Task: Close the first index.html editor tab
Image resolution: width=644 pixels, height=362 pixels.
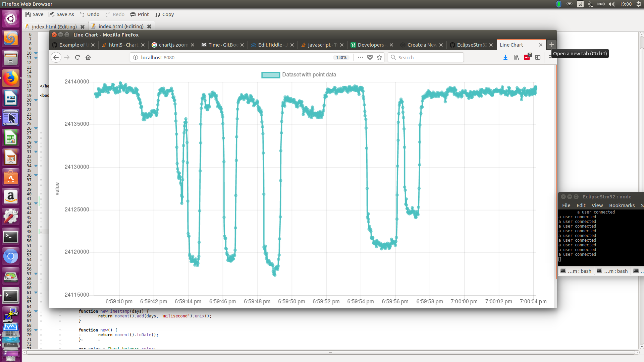Action: 83,26
